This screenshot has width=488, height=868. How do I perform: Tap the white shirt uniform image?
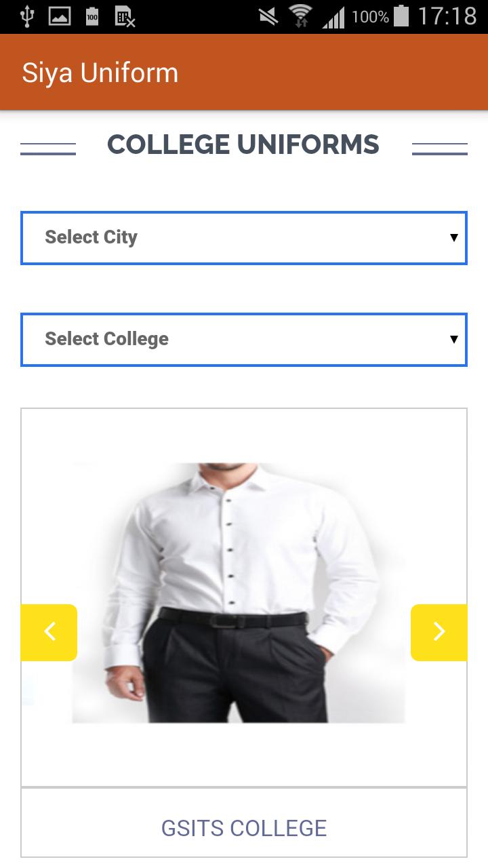pyautogui.click(x=239, y=593)
